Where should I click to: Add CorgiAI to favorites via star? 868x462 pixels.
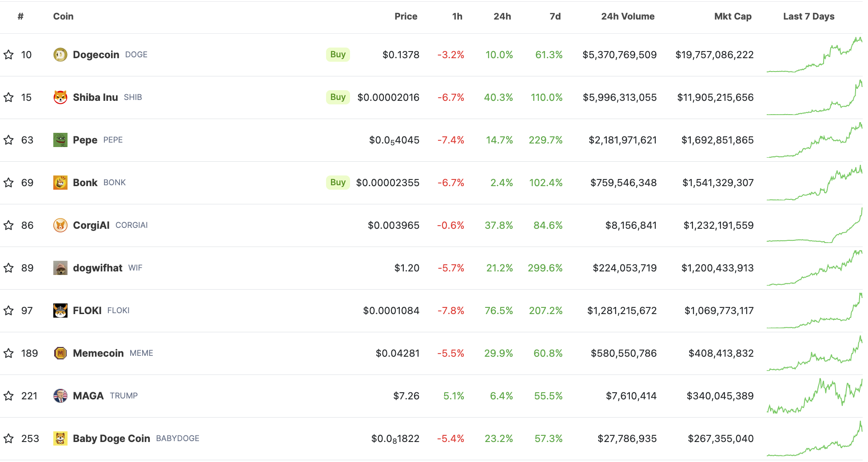[8, 225]
